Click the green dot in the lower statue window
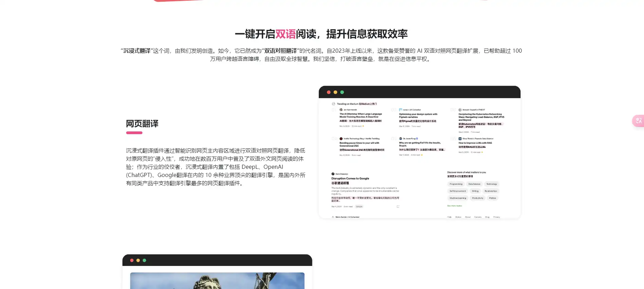The height and width of the screenshot is (289, 644). (144, 260)
